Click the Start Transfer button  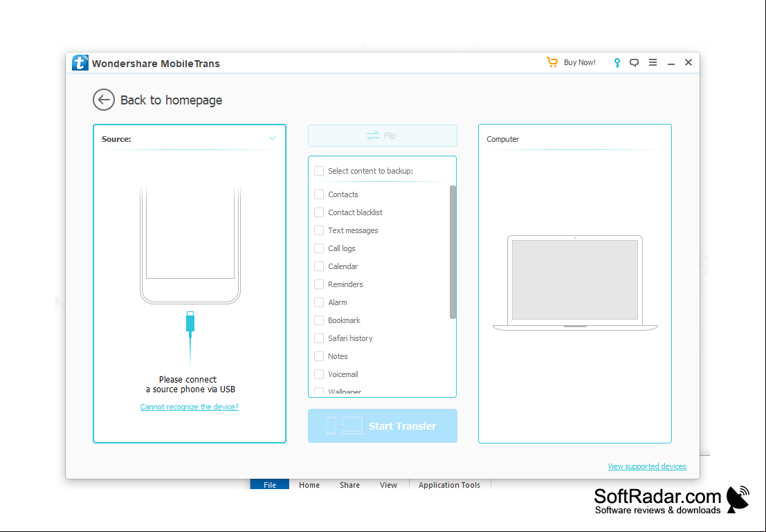click(x=383, y=426)
